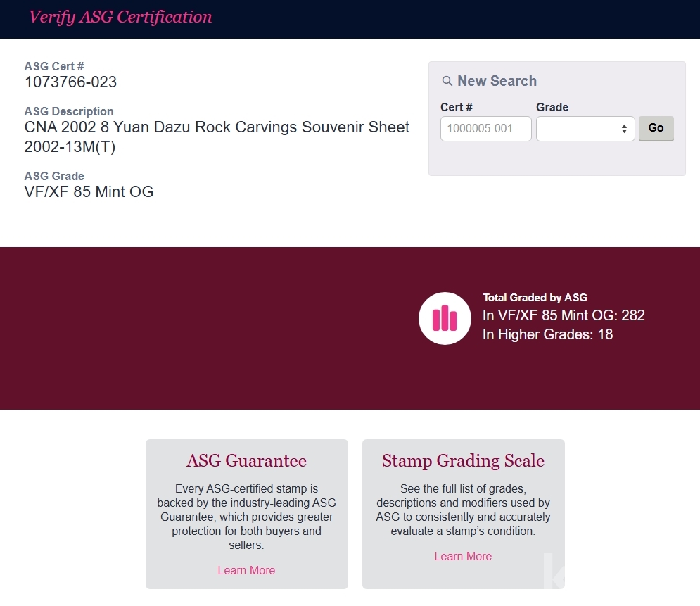Image resolution: width=700 pixels, height=606 pixels.
Task: Click the pink bar chart icon
Action: click(x=445, y=318)
